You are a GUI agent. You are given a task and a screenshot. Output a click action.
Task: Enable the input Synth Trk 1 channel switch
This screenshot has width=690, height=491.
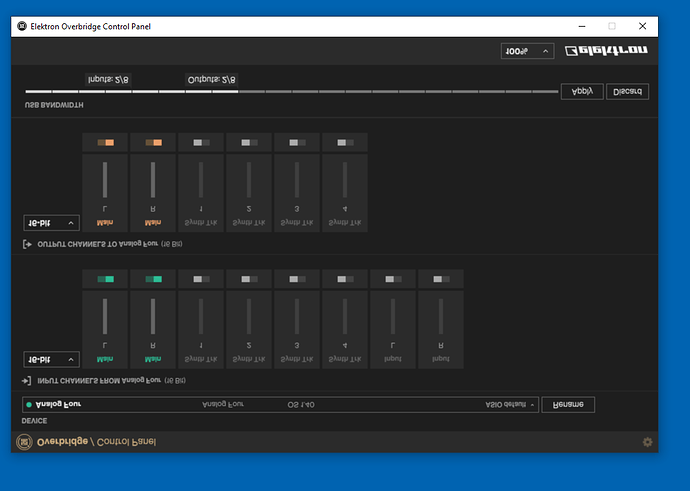click(201, 279)
